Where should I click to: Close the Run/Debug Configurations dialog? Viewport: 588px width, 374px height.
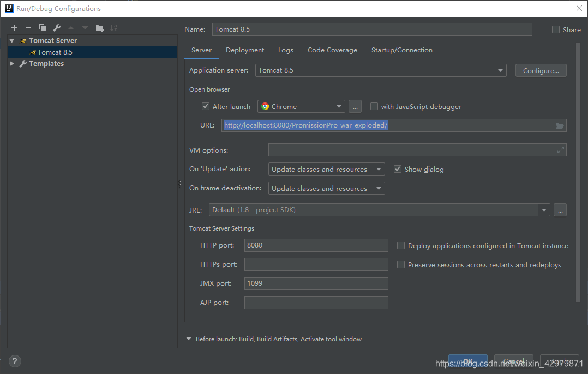pyautogui.click(x=579, y=8)
